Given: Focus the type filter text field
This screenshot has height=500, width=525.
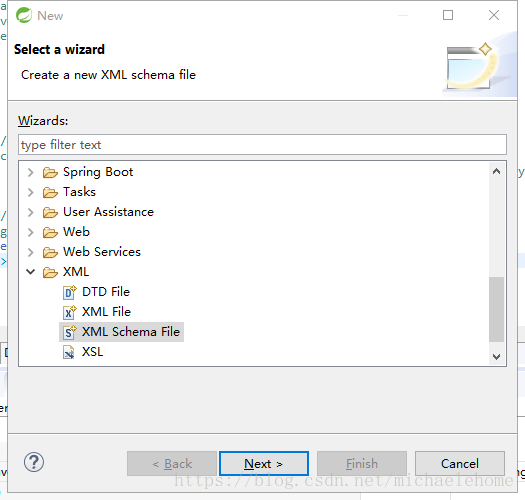Looking at the screenshot, I should [x=262, y=145].
